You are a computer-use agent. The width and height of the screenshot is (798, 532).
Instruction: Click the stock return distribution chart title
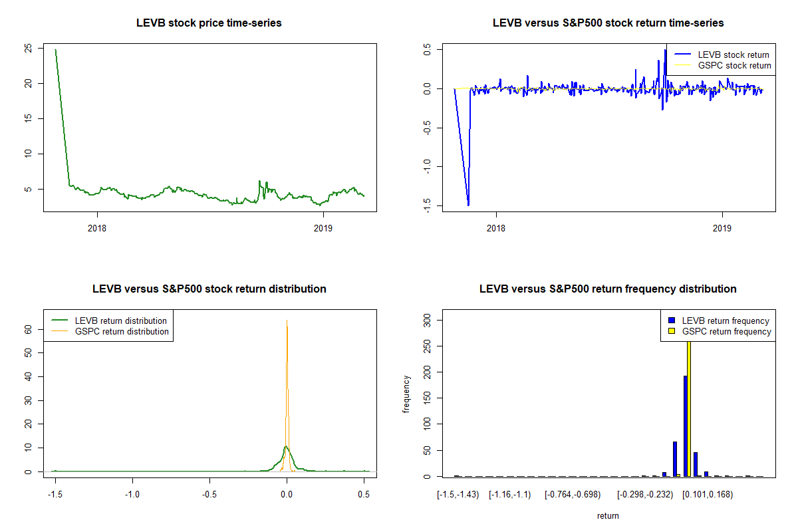(x=209, y=289)
